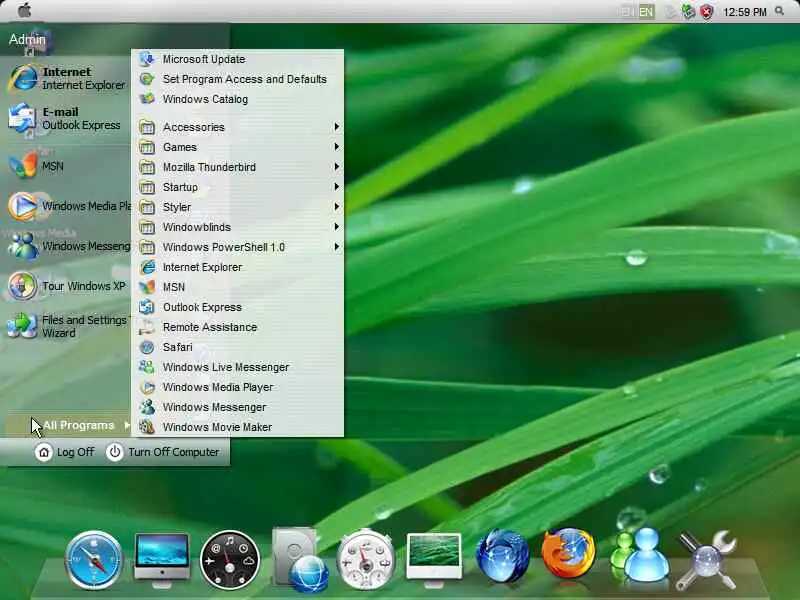Screen dimensions: 800x600
Task: Select MSN in All Programs list
Action: [x=238, y=287]
